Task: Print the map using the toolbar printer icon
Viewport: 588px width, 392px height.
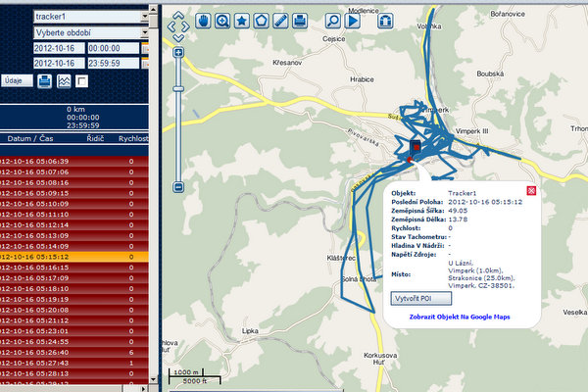Action: [300, 21]
